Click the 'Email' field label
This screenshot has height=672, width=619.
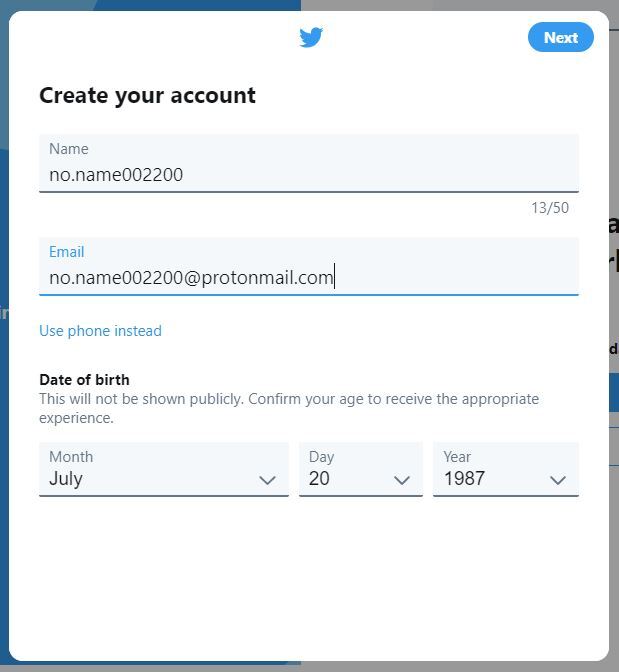[67, 252]
